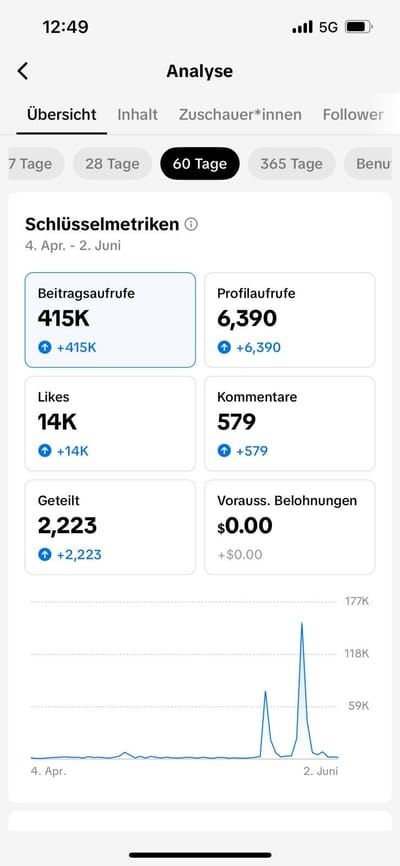
Task: Select the 28 Tage range pill
Action: (112, 163)
